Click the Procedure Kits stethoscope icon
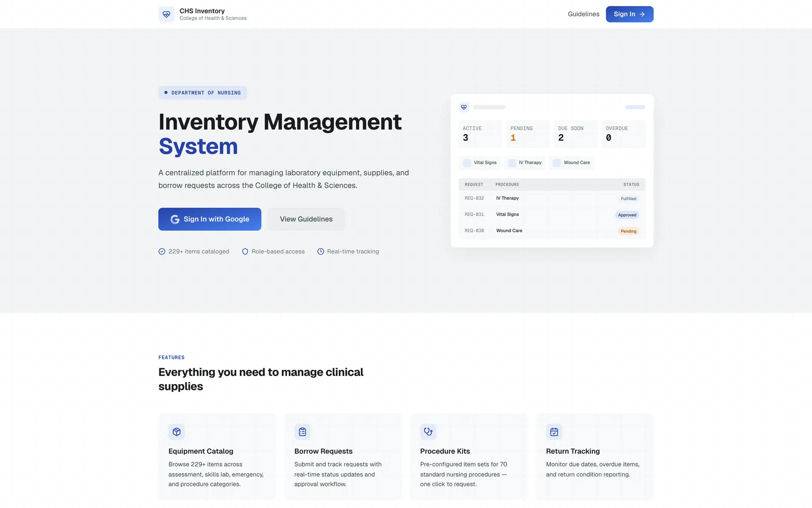Viewport: 812px width, 508px height. [x=428, y=432]
